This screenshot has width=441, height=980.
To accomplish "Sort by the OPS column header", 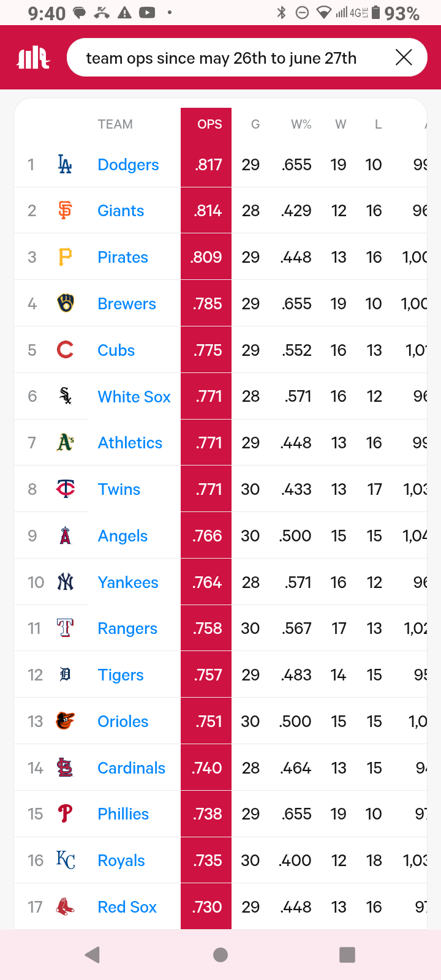I will [x=209, y=124].
